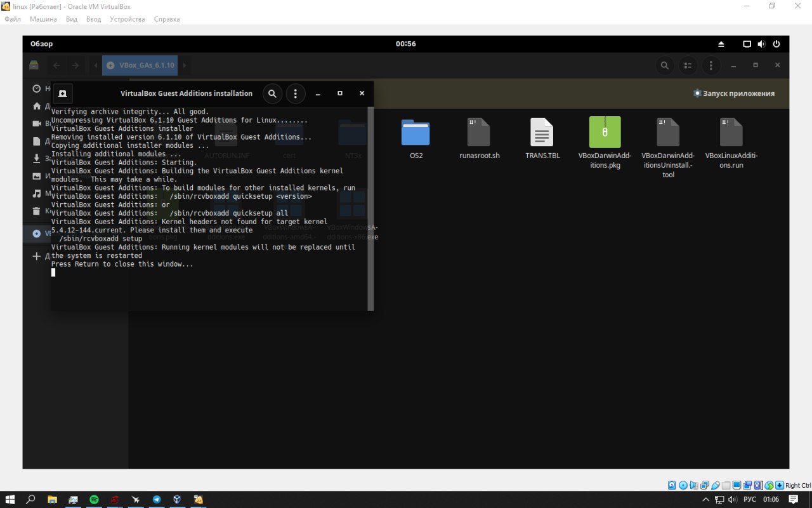
Task: Click VirtualBox recording status icon
Action: click(x=748, y=485)
